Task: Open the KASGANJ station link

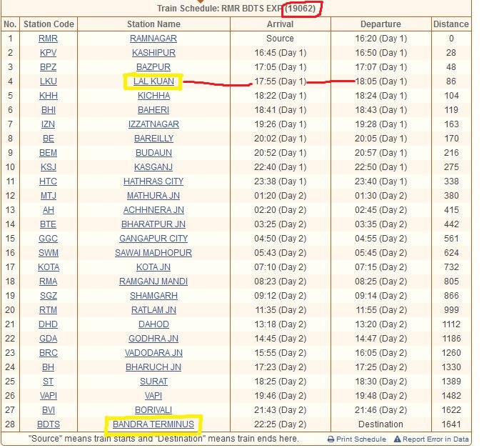Action: click(153, 167)
